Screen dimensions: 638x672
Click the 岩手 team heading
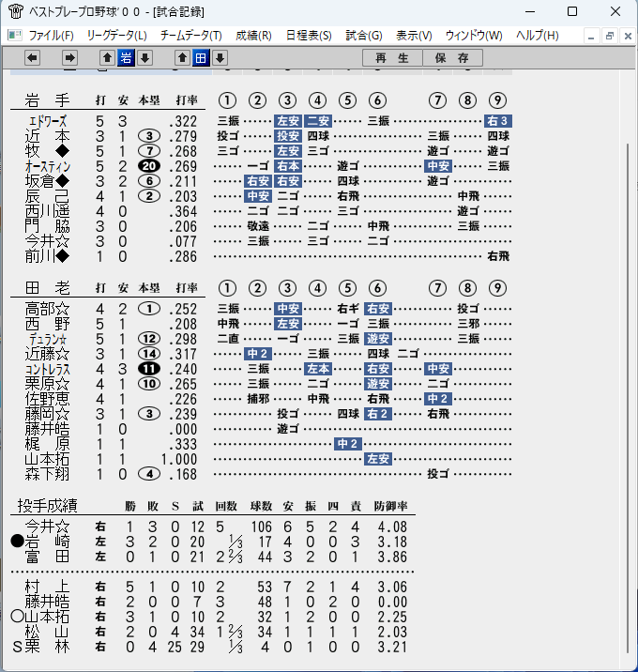click(x=47, y=99)
